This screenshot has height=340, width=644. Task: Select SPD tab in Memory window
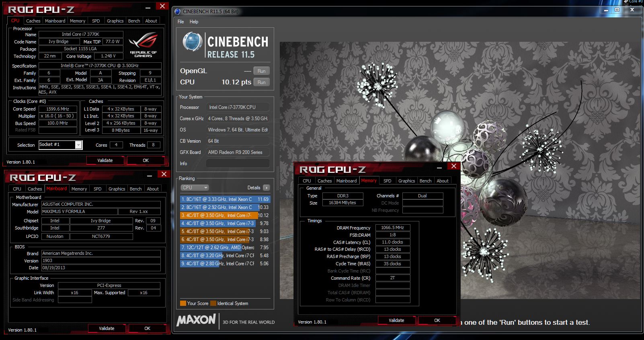[387, 181]
